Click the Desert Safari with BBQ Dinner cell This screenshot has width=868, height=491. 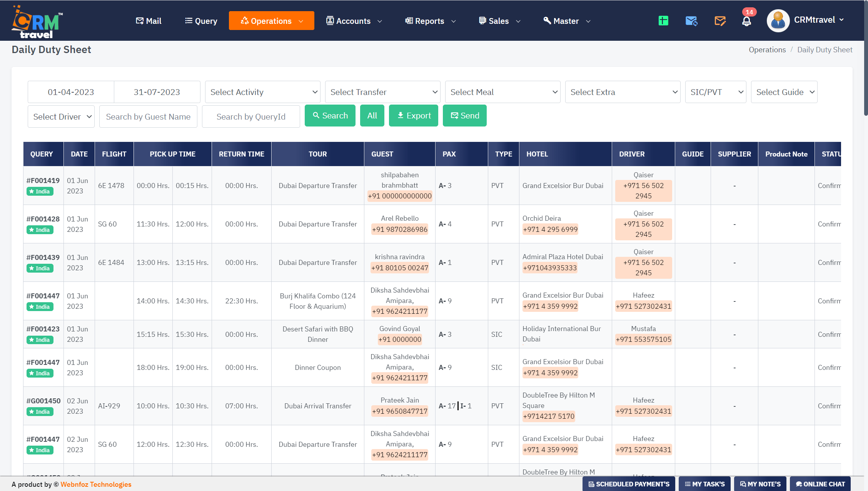318,334
